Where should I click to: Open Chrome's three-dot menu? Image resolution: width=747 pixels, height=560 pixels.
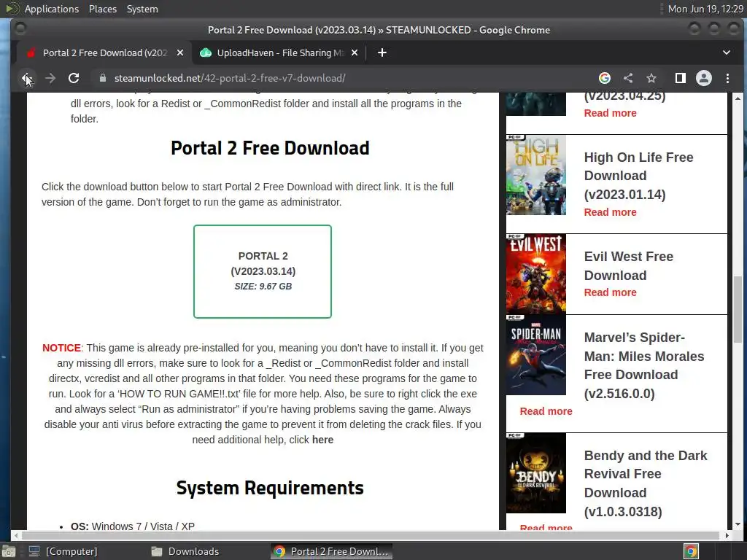tap(727, 78)
